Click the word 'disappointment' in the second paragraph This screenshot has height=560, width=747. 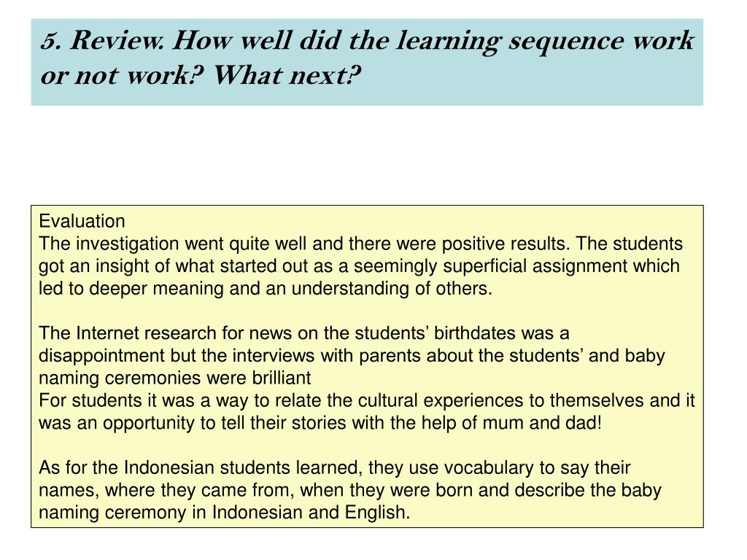coord(101,356)
